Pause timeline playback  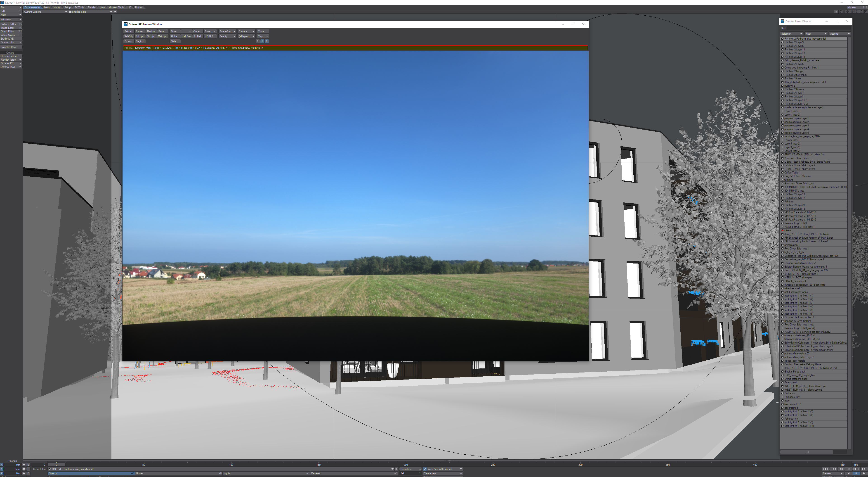tap(856, 473)
